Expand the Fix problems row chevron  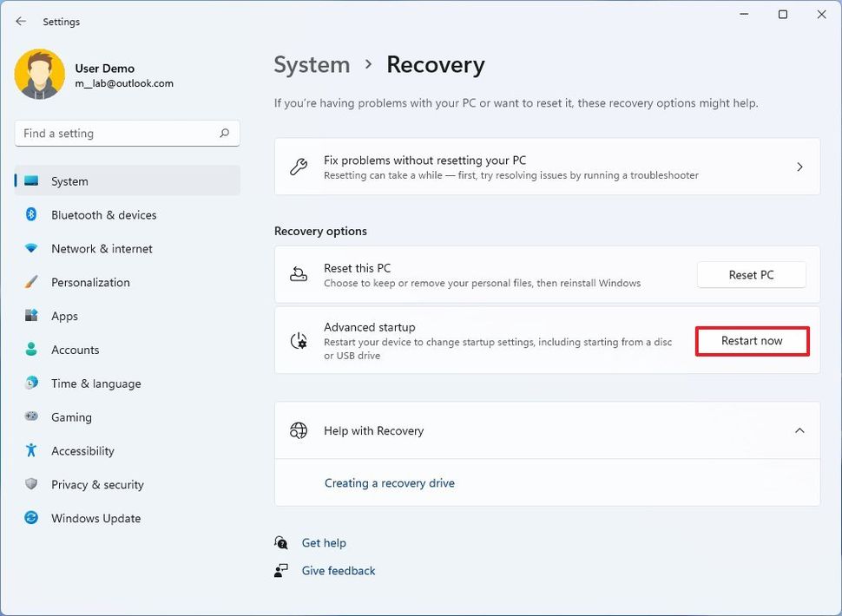(799, 167)
